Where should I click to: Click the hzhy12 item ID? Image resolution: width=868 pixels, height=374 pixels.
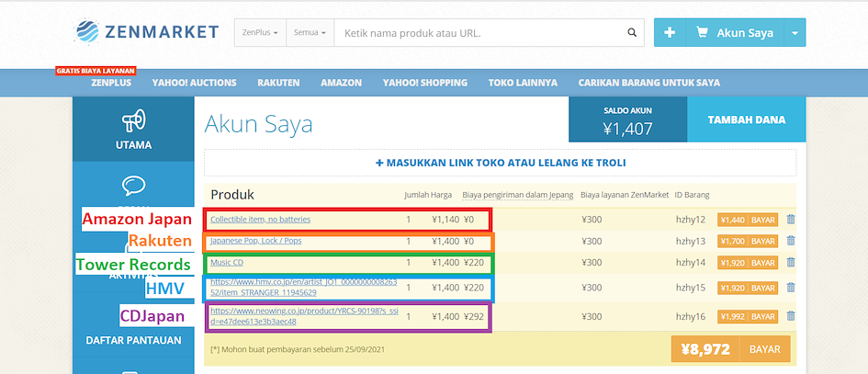tap(691, 220)
